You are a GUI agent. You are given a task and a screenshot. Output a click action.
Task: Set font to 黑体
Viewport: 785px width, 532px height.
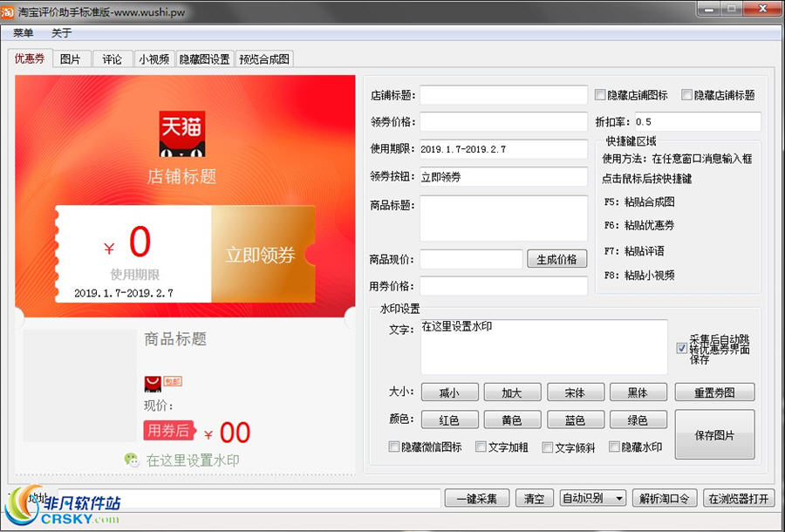click(x=638, y=392)
